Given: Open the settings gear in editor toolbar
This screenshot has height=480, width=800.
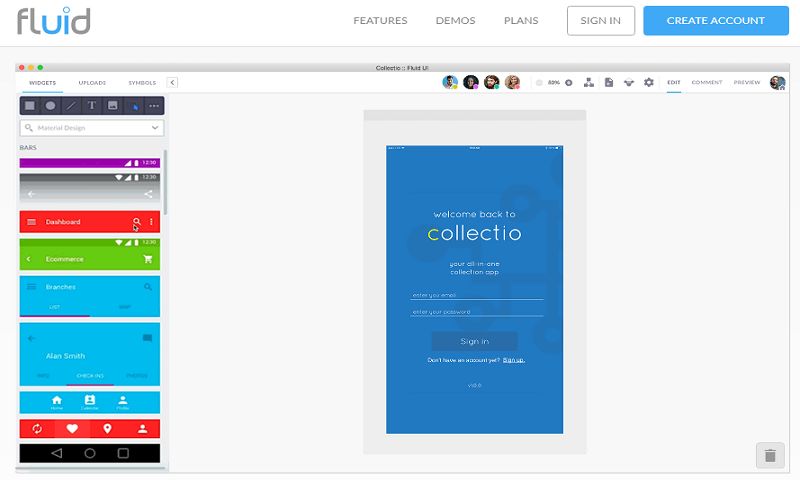Looking at the screenshot, I should (x=648, y=82).
